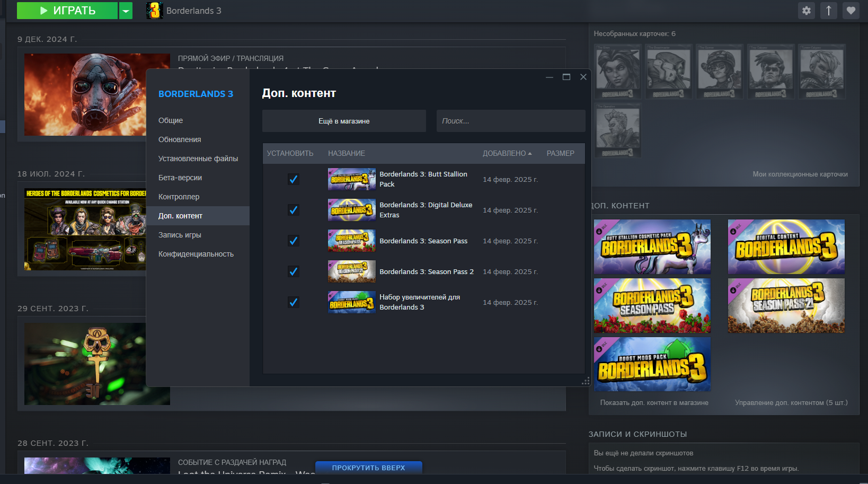
Task: Click the dialog resize grip corner icon
Action: 586,381
